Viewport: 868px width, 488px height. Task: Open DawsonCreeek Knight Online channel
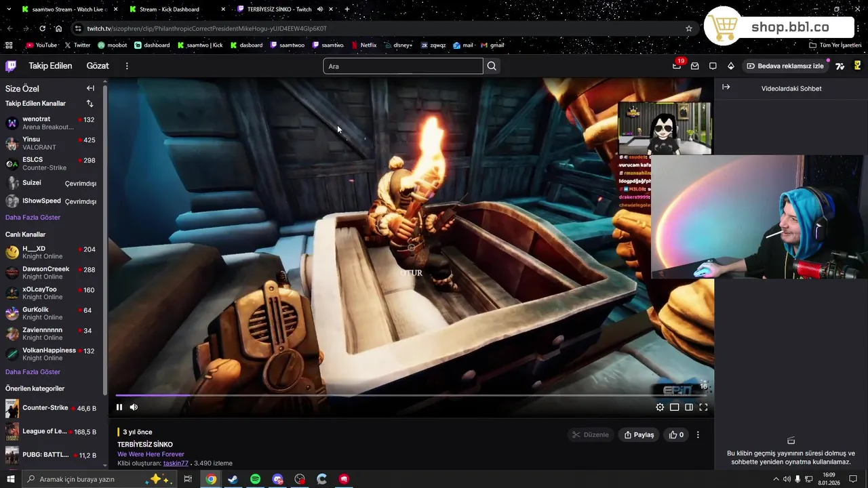pyautogui.click(x=51, y=272)
